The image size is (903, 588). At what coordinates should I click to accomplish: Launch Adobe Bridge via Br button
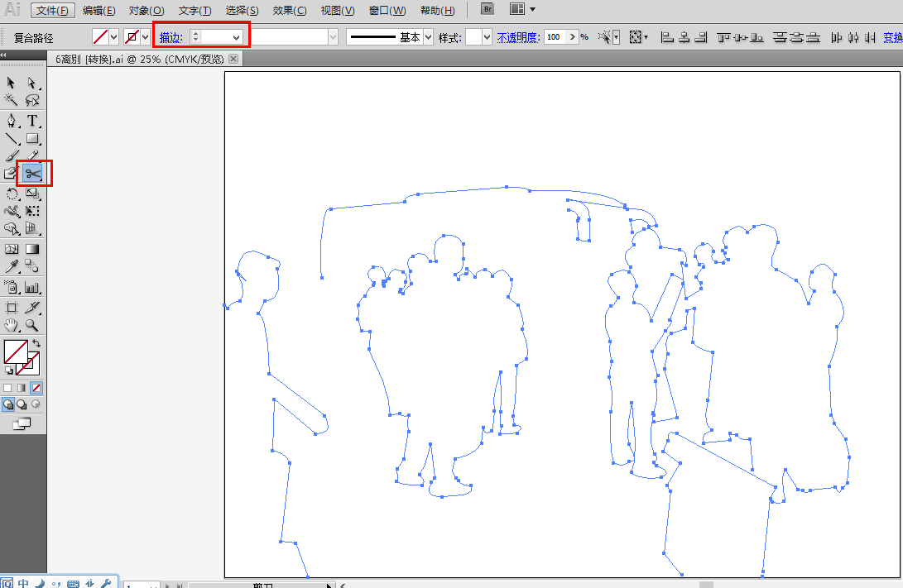pyautogui.click(x=488, y=9)
